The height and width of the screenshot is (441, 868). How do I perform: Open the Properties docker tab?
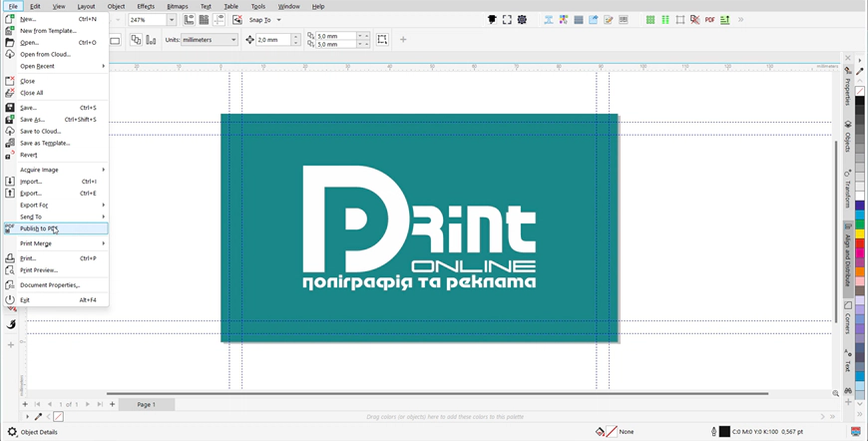point(847,86)
